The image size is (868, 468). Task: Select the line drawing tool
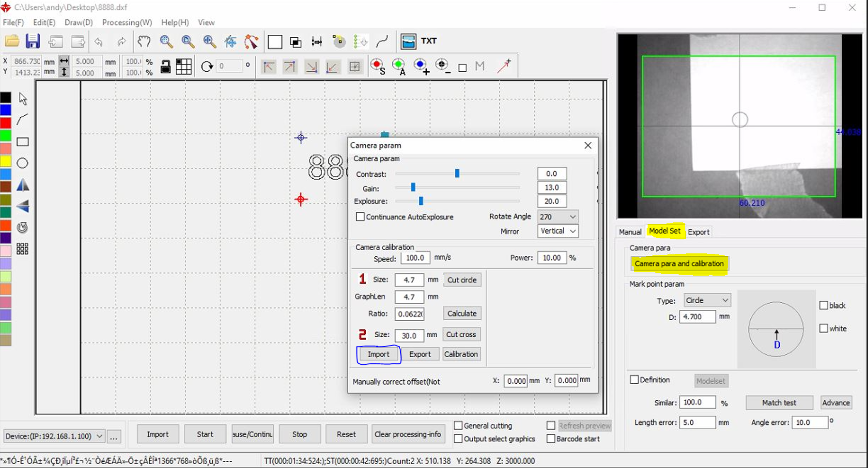coord(22,120)
